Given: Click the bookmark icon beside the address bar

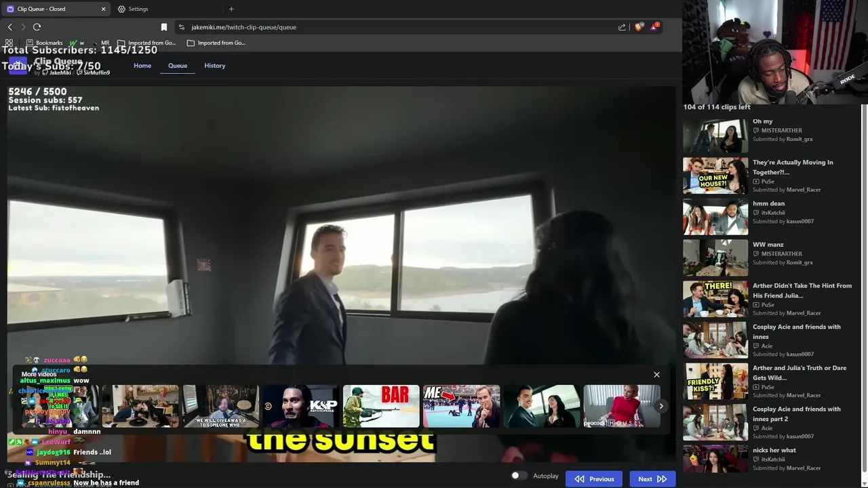Looking at the screenshot, I should coord(164,27).
